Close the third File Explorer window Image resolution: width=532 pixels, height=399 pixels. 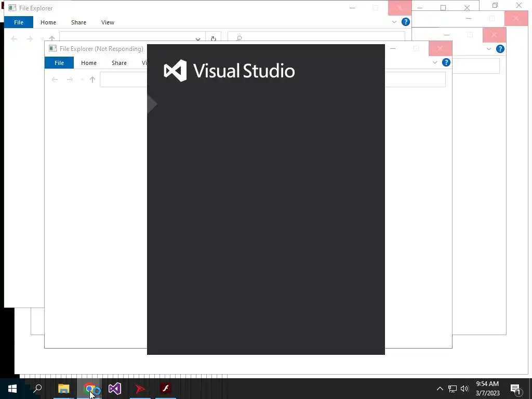pos(494,35)
